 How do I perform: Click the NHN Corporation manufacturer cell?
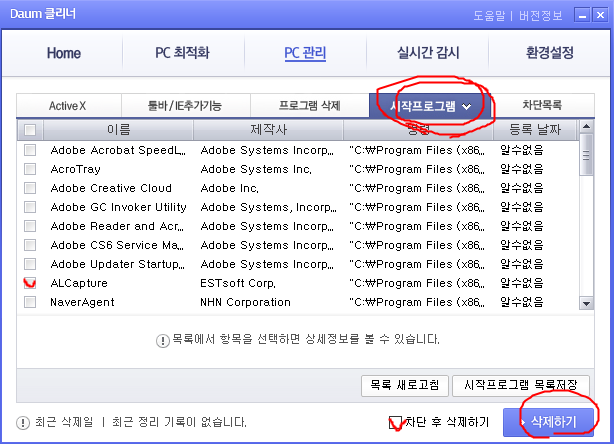tap(245, 302)
